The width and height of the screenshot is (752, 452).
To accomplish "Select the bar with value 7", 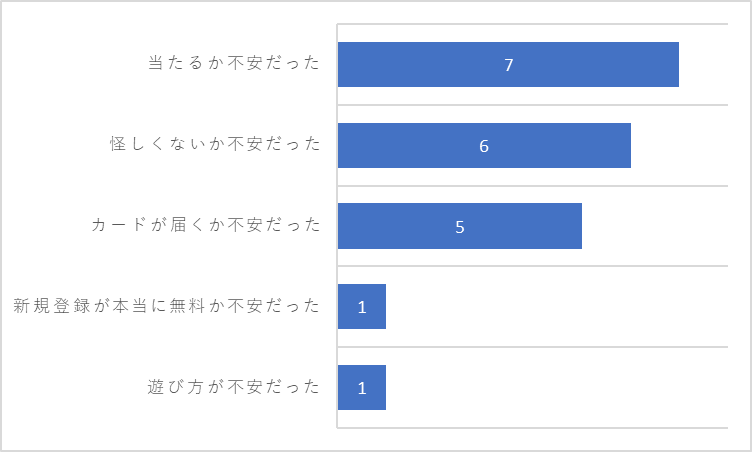I will (x=508, y=64).
